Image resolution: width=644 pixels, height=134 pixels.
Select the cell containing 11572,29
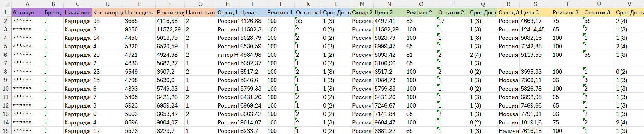tap(170, 29)
